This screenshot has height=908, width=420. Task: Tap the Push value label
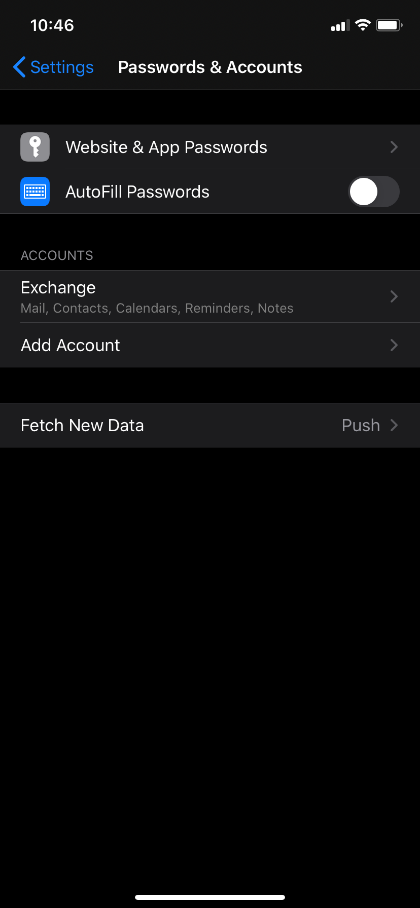(x=360, y=425)
